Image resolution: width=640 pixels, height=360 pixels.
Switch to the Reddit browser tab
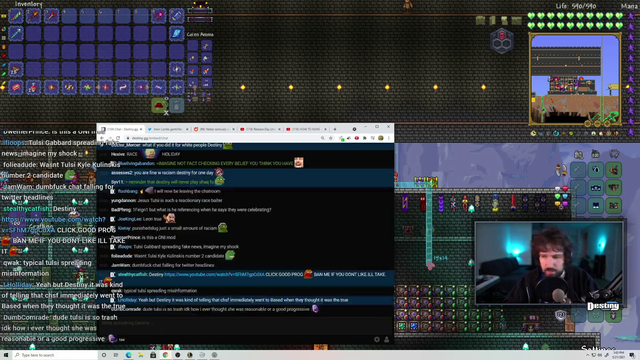click(214, 129)
